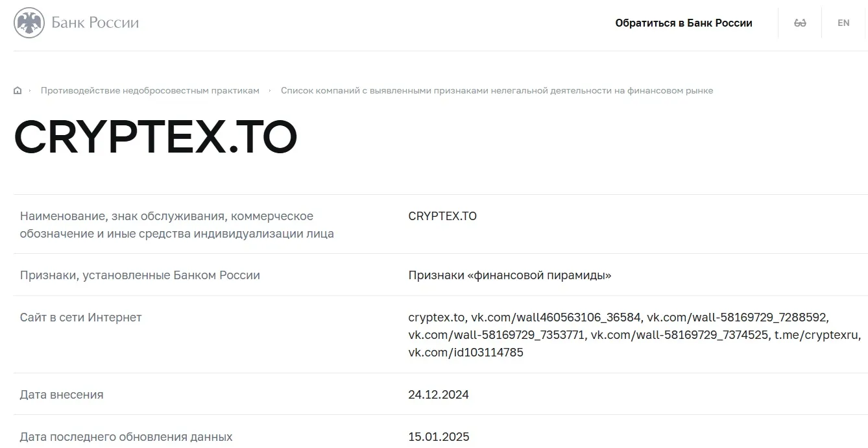Open Обратиться в Банк России page
Screen dimensions: 868x448
(x=684, y=23)
